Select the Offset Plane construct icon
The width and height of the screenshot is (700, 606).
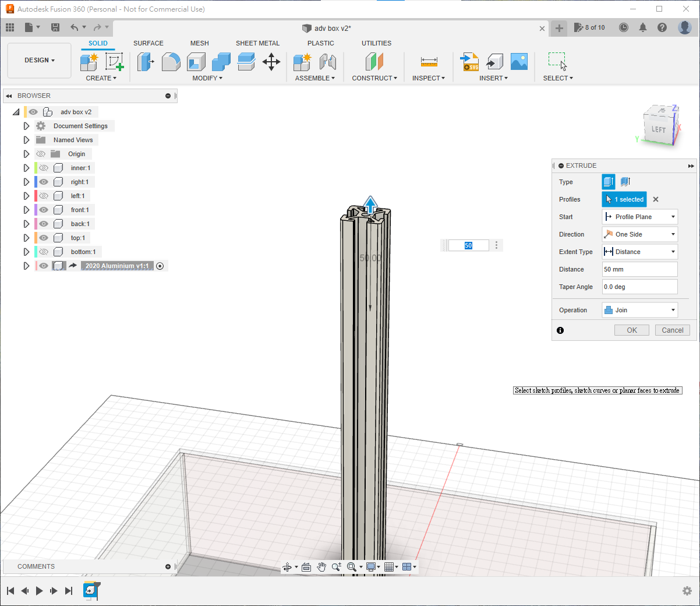coord(374,62)
